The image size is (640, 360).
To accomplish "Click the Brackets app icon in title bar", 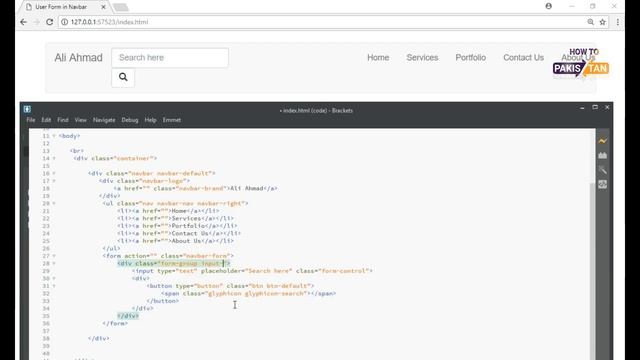I will pos(27,109).
